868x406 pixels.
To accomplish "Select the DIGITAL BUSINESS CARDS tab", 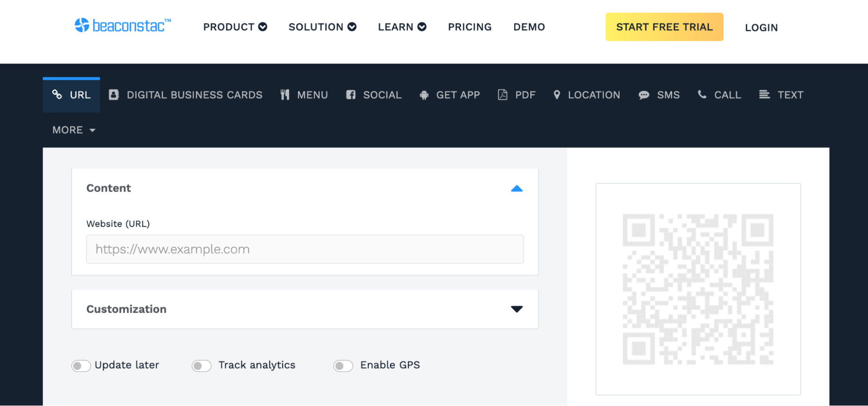I will (185, 95).
